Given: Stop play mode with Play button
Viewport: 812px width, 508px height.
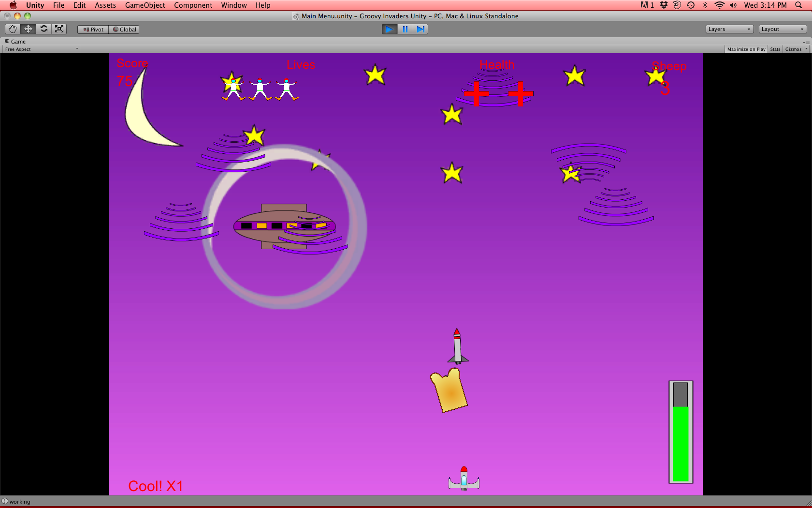Looking at the screenshot, I should pyautogui.click(x=389, y=29).
